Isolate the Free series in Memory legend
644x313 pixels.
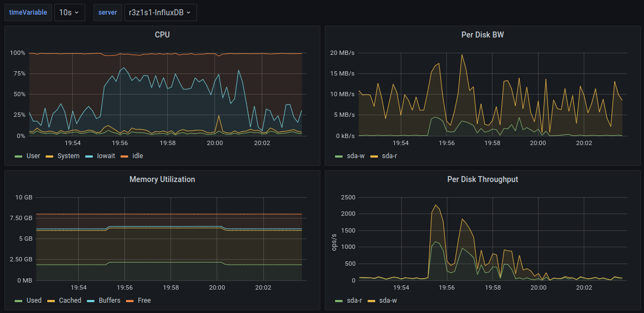coord(144,301)
